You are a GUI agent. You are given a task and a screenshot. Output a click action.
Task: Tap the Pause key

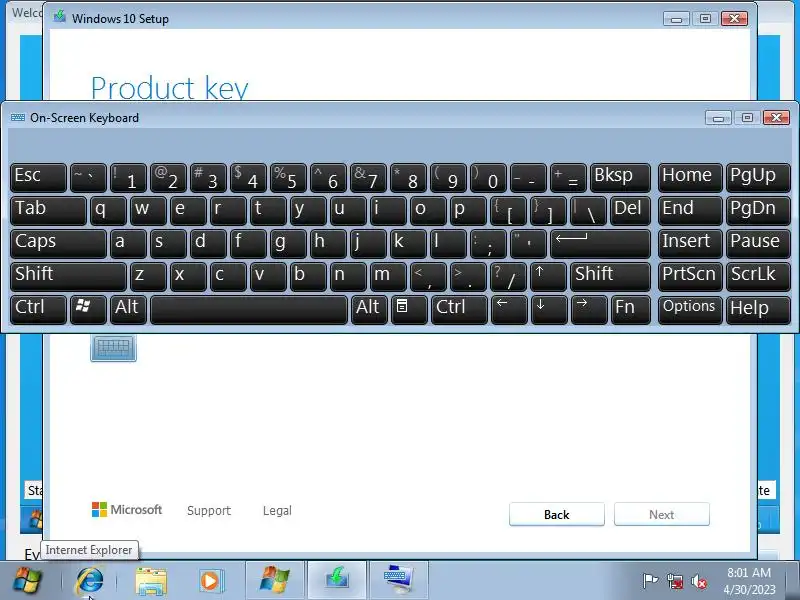coord(758,243)
